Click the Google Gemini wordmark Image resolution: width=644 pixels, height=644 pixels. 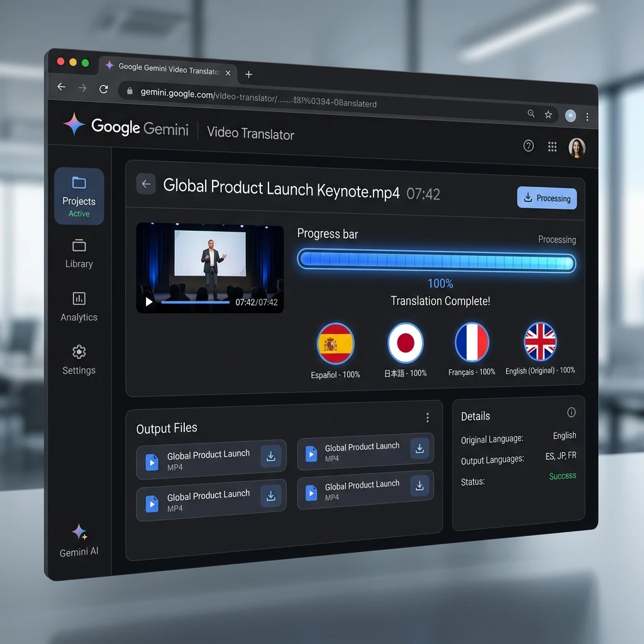(140, 127)
